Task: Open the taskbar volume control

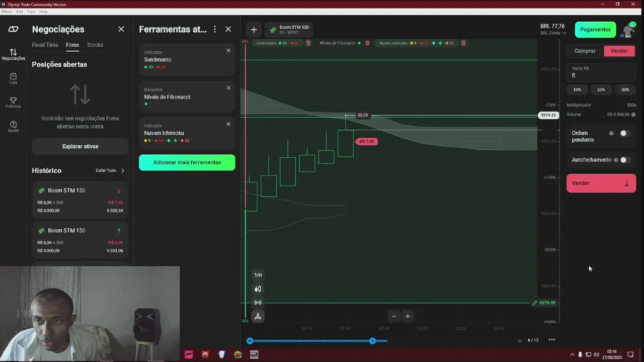Action: click(596, 354)
